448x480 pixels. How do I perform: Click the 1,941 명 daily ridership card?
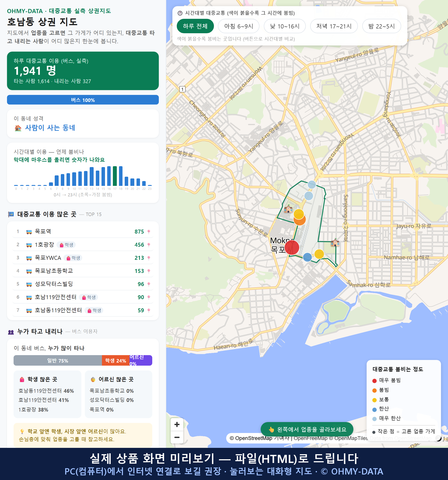point(83,71)
